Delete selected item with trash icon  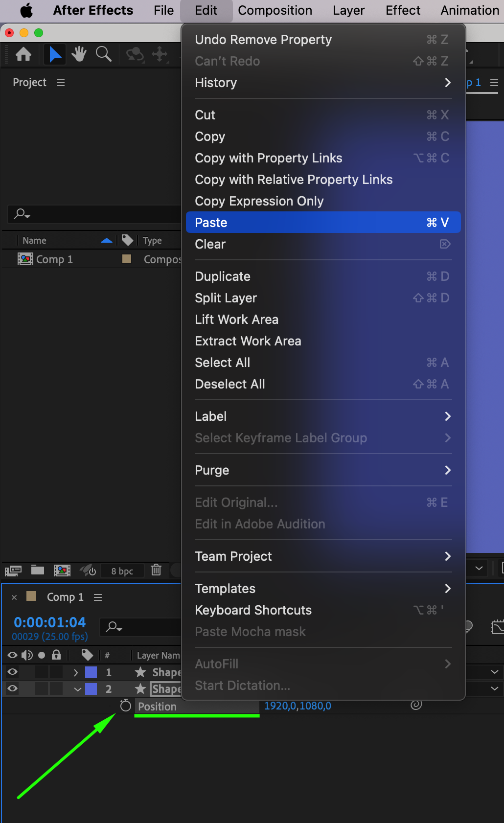coord(156,570)
